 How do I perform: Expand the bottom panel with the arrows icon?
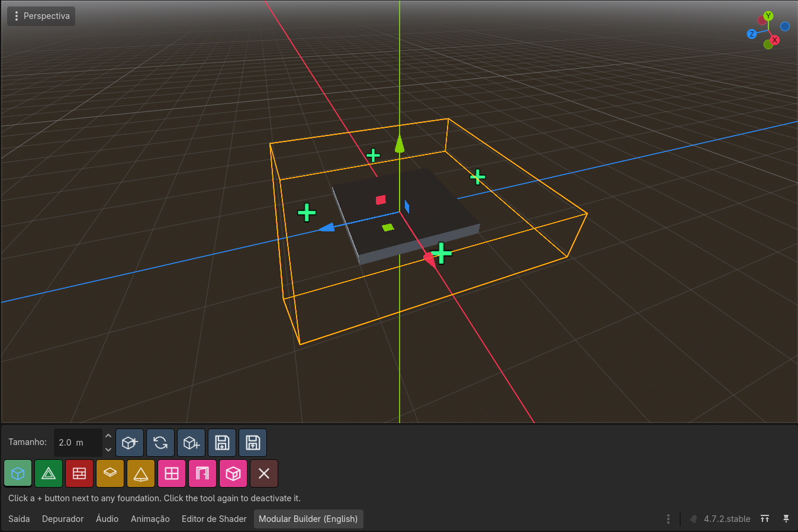tap(765, 519)
